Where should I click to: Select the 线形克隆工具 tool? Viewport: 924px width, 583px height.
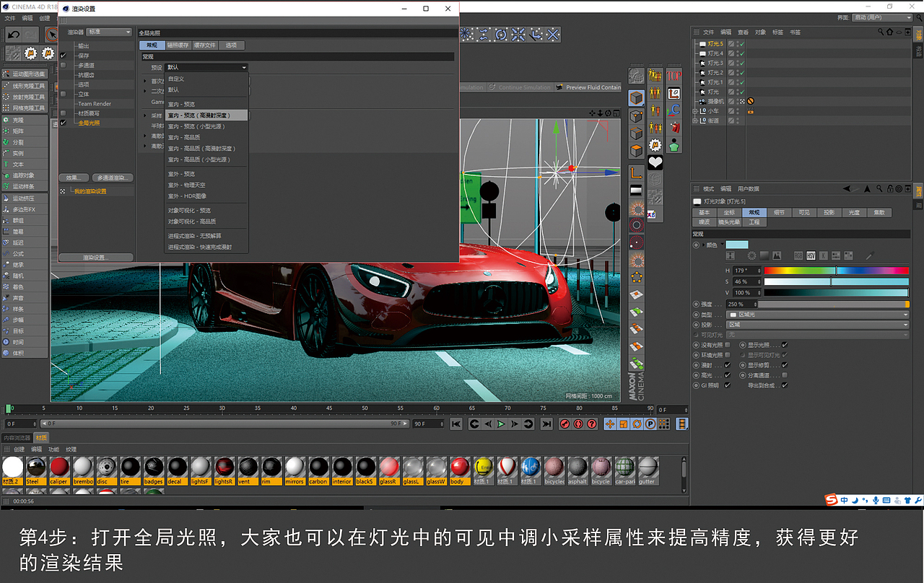click(x=25, y=86)
